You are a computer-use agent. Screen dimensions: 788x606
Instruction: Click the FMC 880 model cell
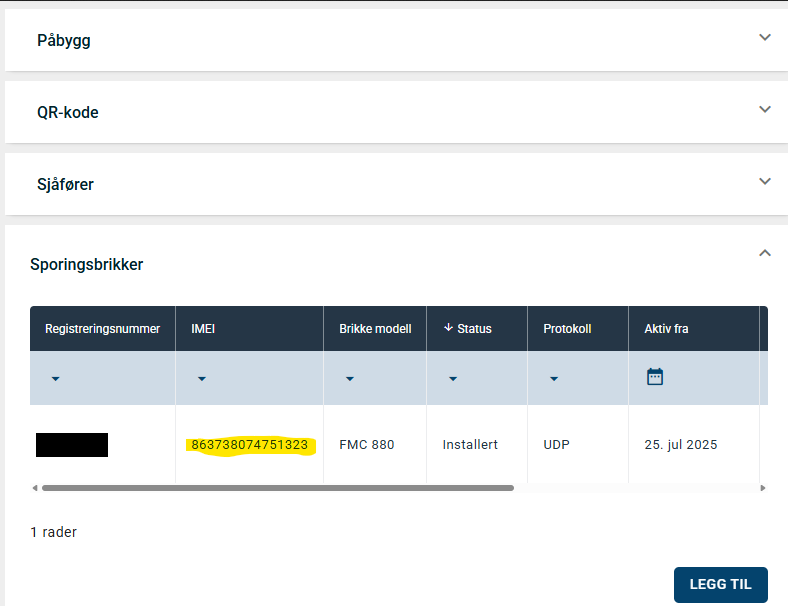pos(366,445)
